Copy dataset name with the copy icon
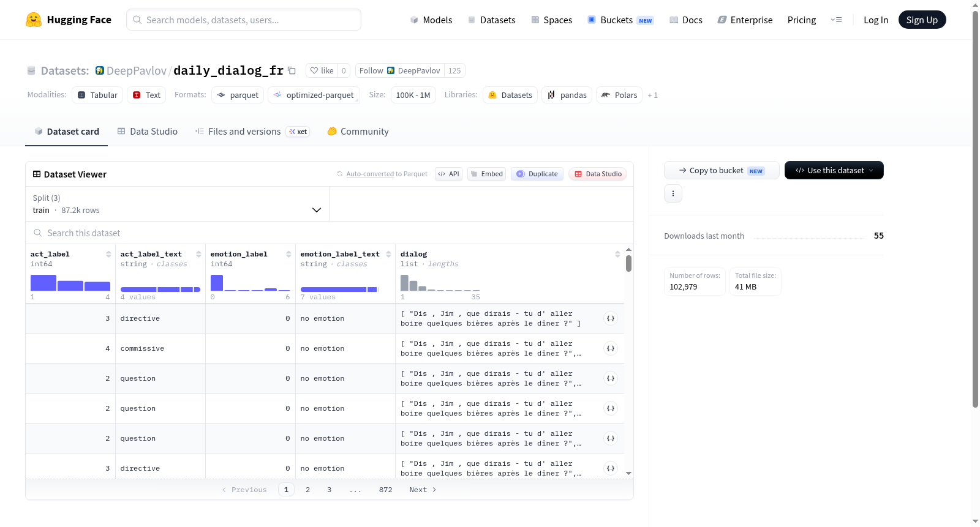 pos(292,71)
